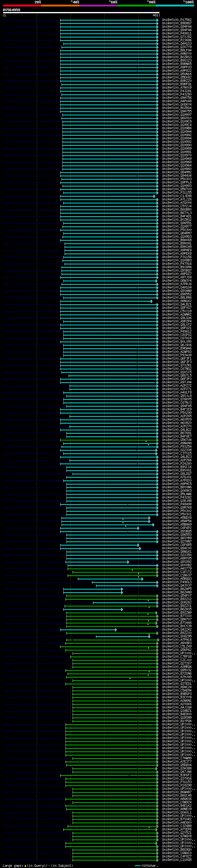Open hit UniRef100_B9DHQ7
197x868 pixels.
[x=176, y=23]
